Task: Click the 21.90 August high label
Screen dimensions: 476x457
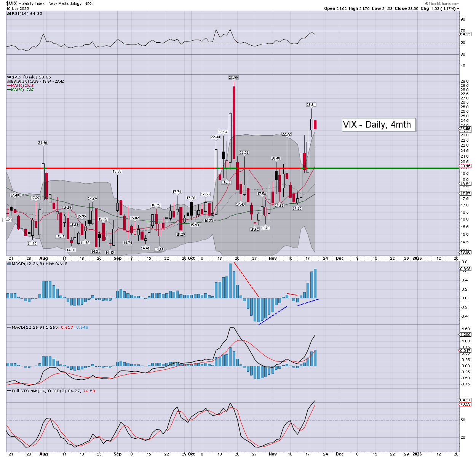Action: [x=43, y=143]
